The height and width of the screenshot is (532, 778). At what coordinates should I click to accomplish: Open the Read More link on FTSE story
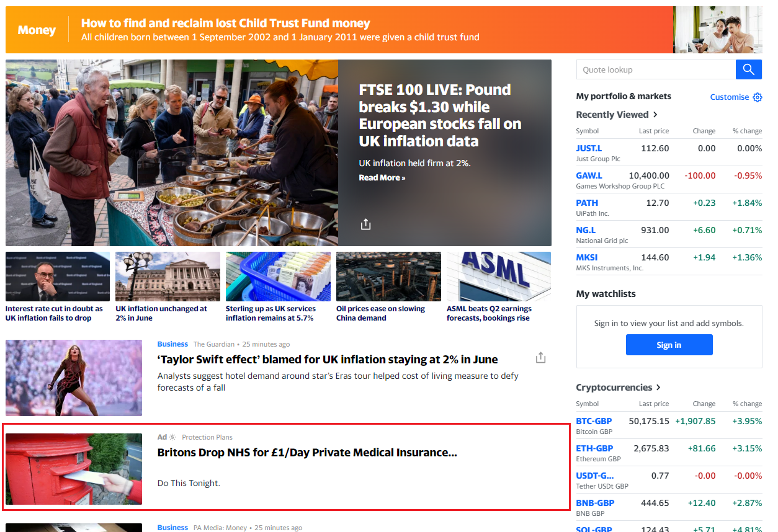coord(382,178)
